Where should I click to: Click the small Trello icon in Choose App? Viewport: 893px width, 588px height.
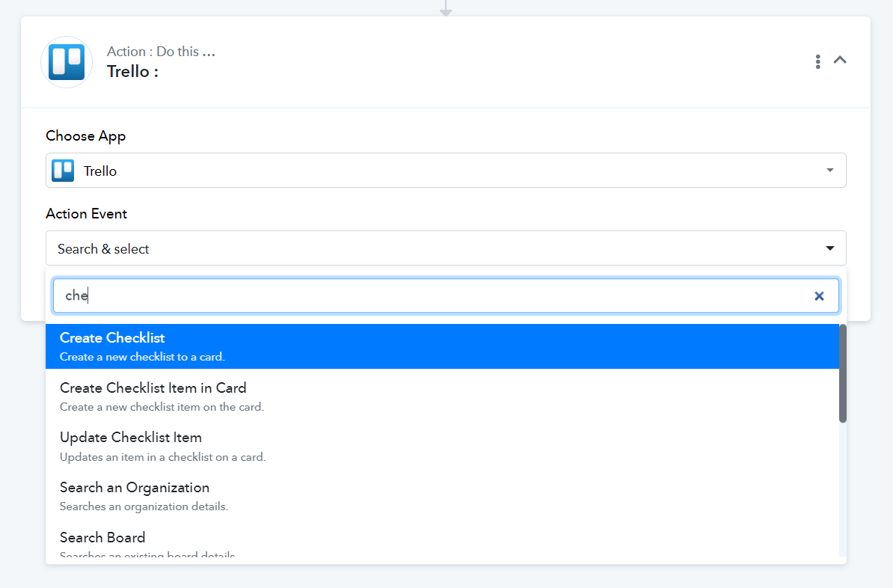pyautogui.click(x=64, y=171)
